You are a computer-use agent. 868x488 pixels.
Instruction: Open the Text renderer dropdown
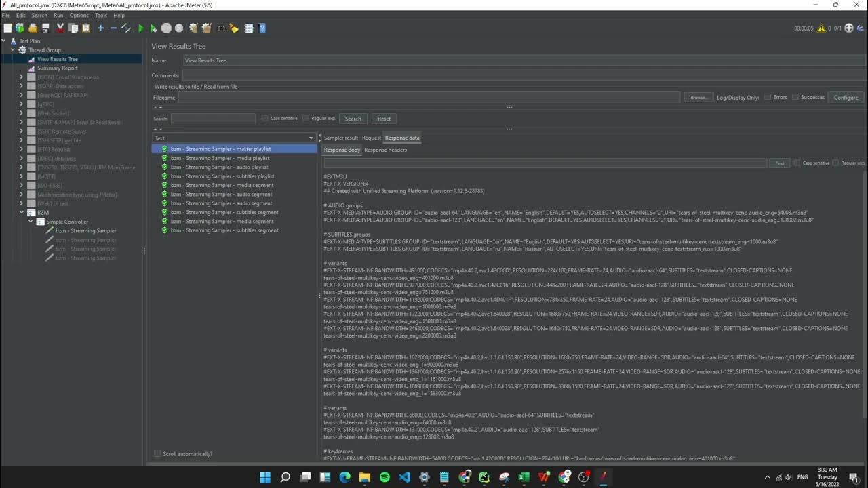pyautogui.click(x=235, y=138)
